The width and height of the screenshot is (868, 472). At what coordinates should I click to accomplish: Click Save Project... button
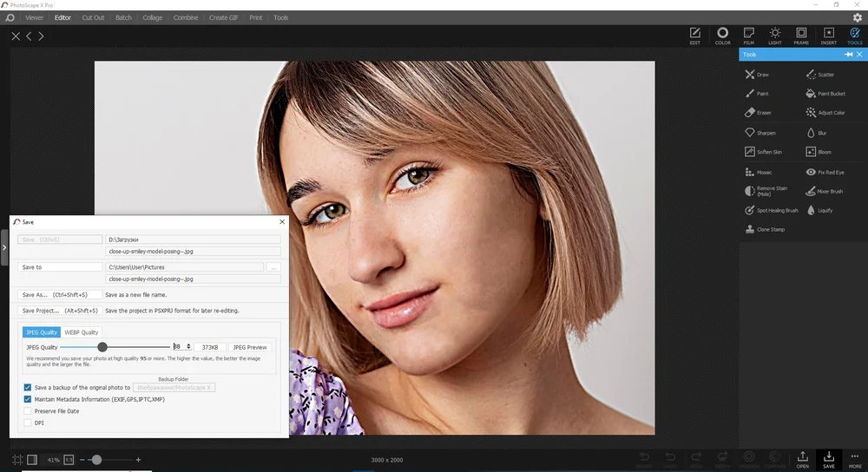point(60,311)
